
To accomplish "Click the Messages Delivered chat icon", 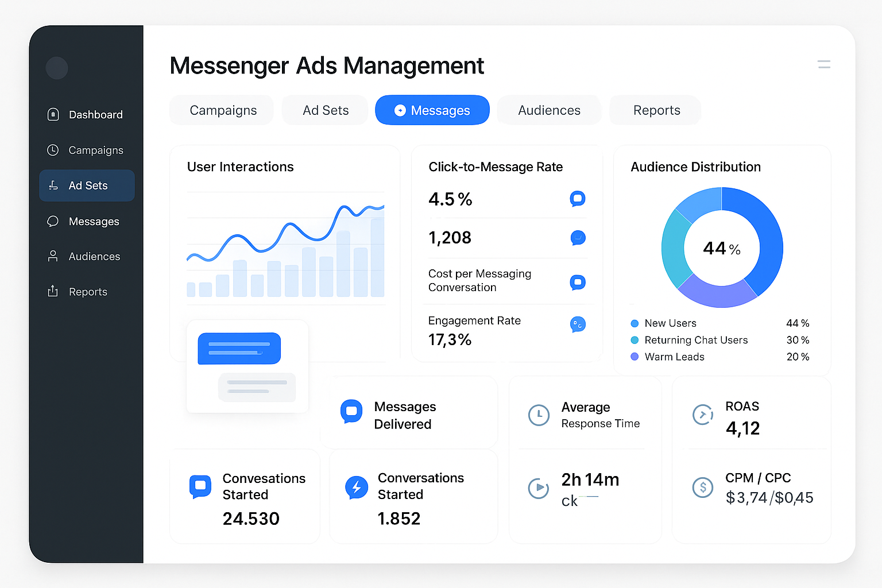I will pos(351,412).
